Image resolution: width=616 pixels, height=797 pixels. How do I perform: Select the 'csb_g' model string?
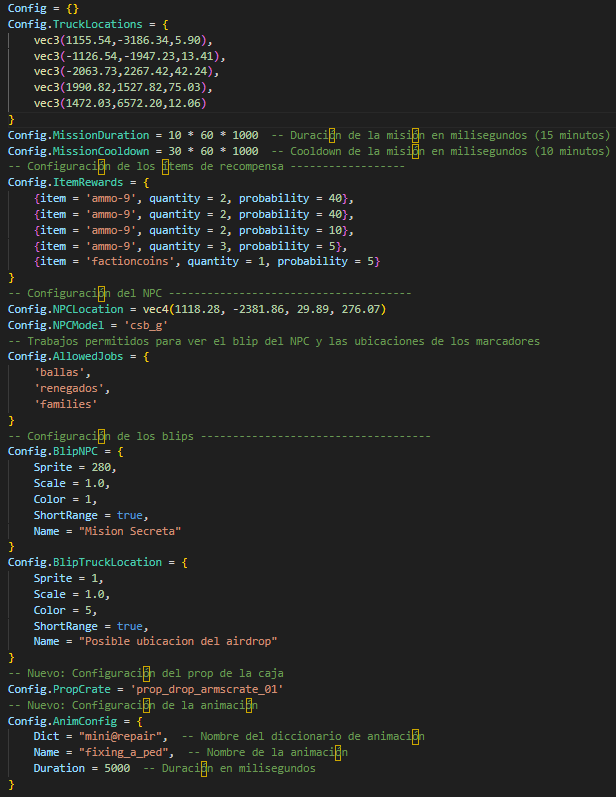[x=143, y=326]
